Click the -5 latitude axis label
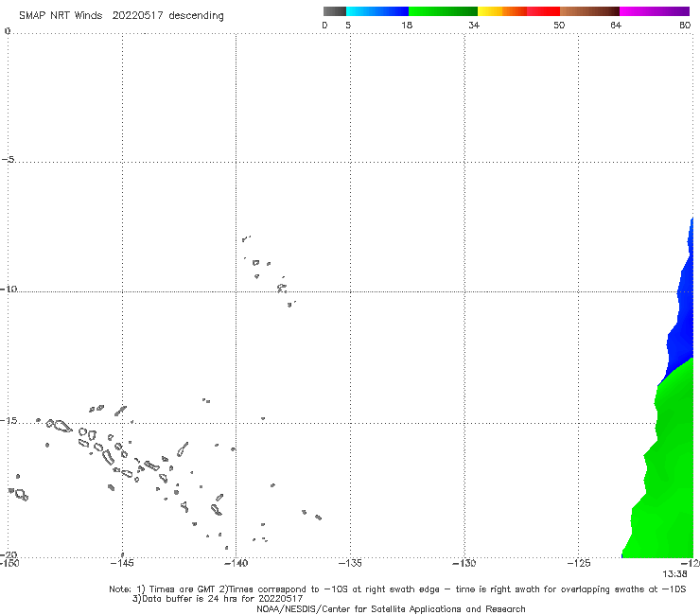 pyautogui.click(x=9, y=160)
